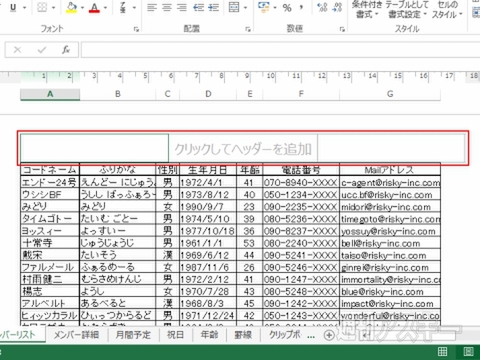This screenshot has height=360, width=480.
Task: Apply the red font color A
Action: [x=94, y=7]
